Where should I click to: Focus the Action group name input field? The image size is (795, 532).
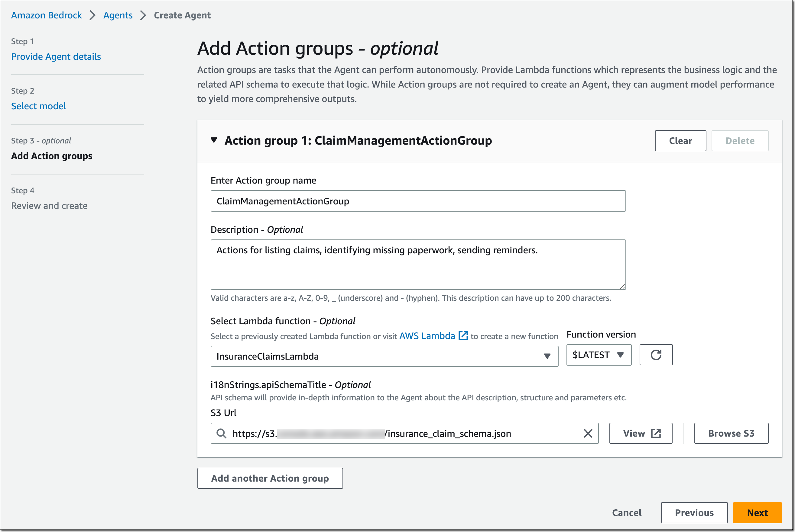click(418, 201)
